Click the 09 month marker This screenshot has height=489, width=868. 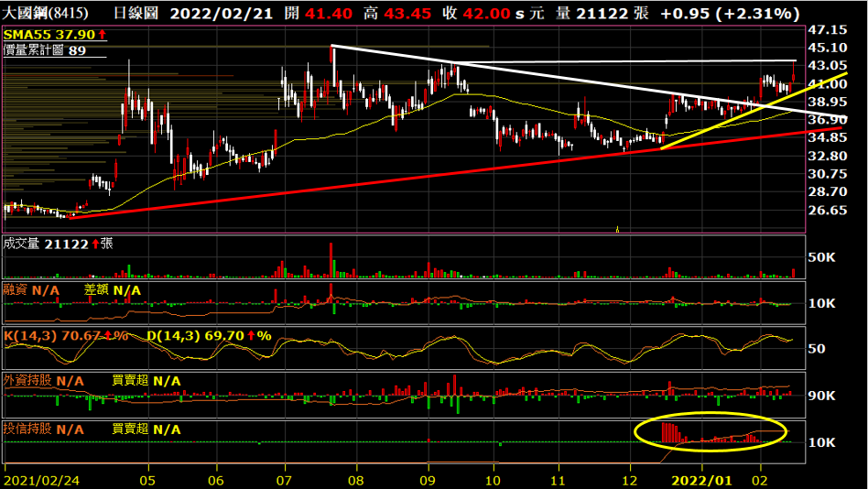tap(428, 481)
